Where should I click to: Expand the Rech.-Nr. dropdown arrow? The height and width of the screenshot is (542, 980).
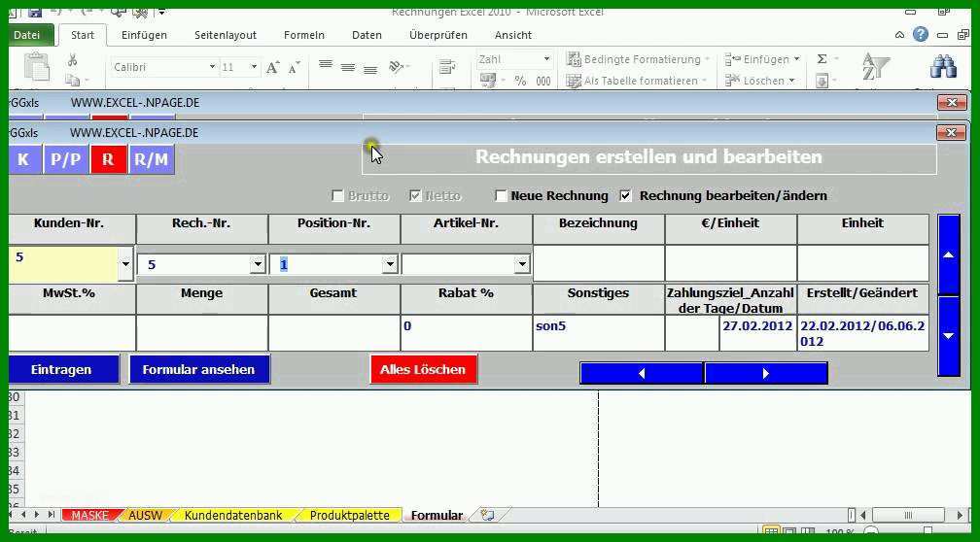(258, 265)
